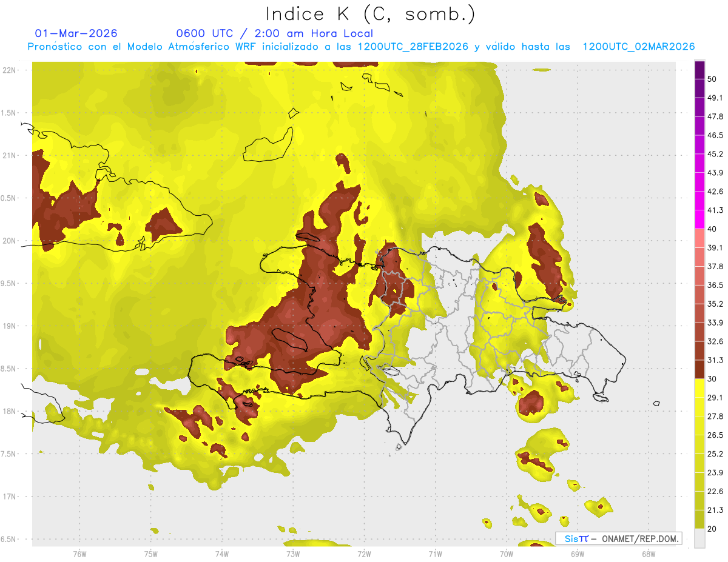
Task: Click the olive legend swatch between 20 and 21.3
Action: [700, 520]
